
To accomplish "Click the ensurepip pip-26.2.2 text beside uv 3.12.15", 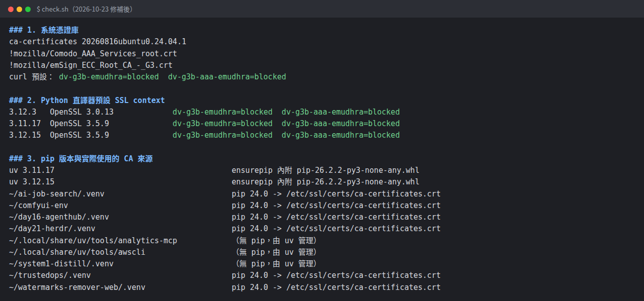I will coord(326,181).
